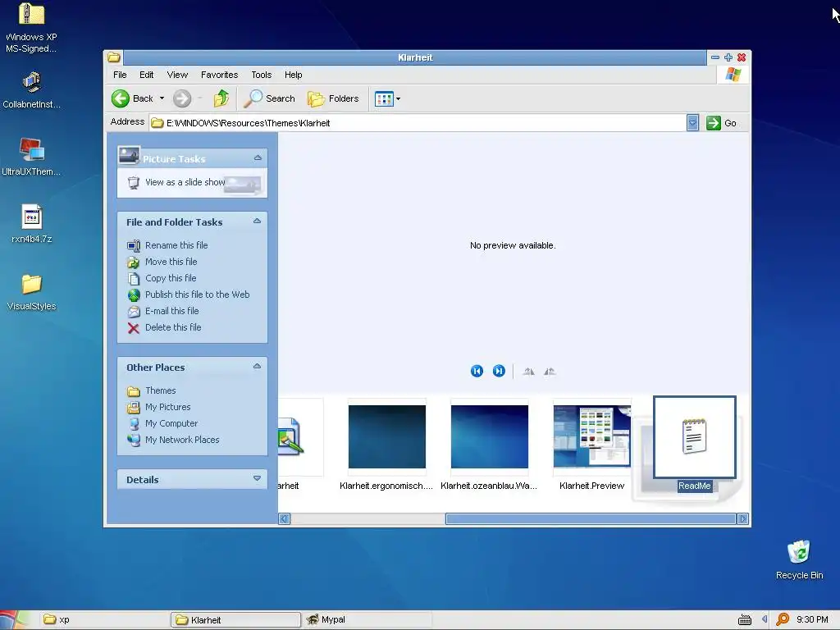Image resolution: width=840 pixels, height=630 pixels.
Task: Click the Next Image filmstrip button
Action: 499,371
